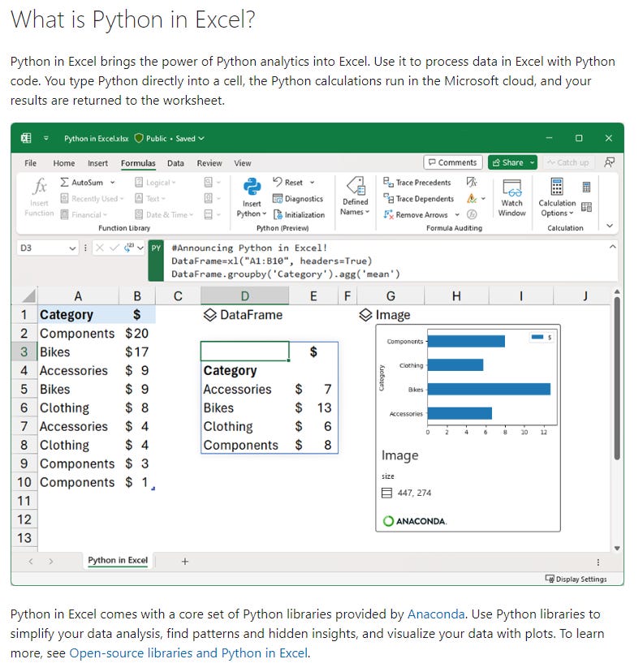Collapse the ribbon with the chevron
Image resolution: width=643 pixels, height=672 pixels.
(610, 226)
